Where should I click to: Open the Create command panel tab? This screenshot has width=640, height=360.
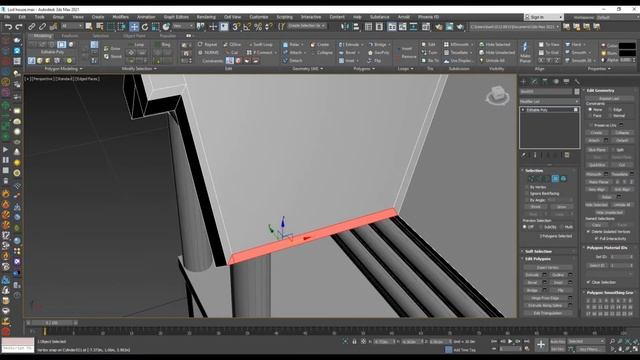(x=524, y=82)
